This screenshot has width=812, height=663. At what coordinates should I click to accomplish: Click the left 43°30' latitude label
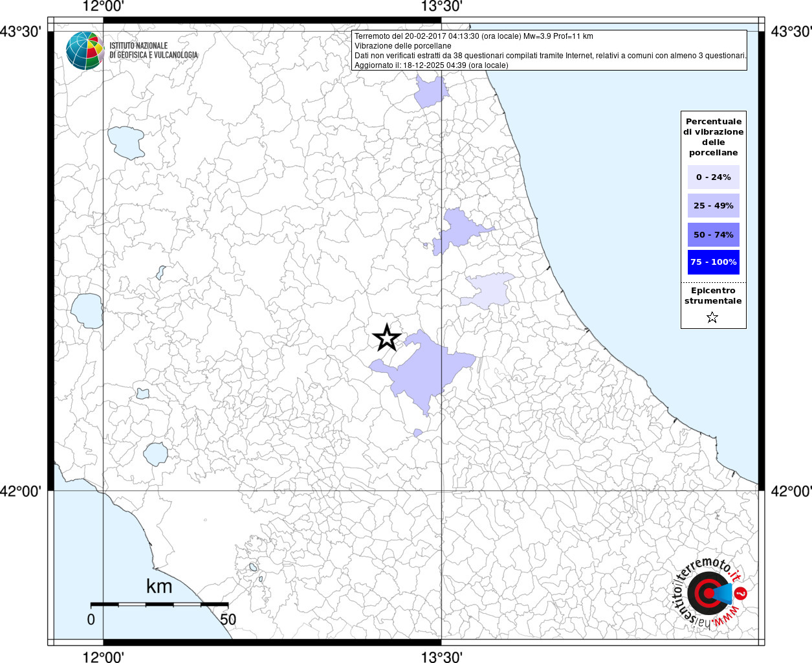click(x=20, y=32)
